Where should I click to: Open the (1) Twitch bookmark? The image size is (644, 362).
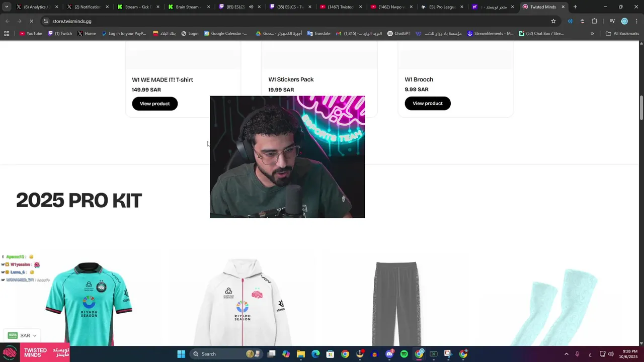click(60, 34)
